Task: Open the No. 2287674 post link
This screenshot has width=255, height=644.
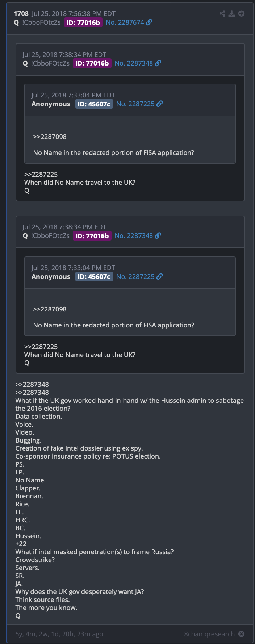Action: [x=125, y=22]
